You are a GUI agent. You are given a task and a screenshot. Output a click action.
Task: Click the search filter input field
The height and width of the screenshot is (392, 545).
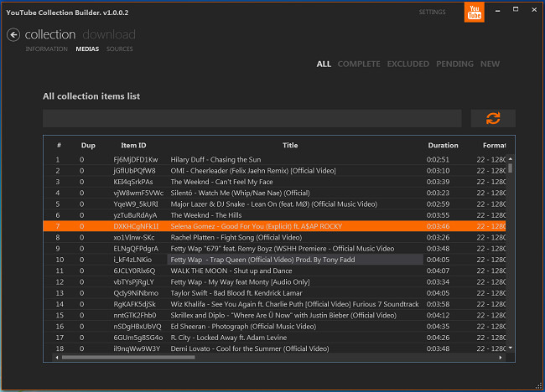click(x=252, y=118)
